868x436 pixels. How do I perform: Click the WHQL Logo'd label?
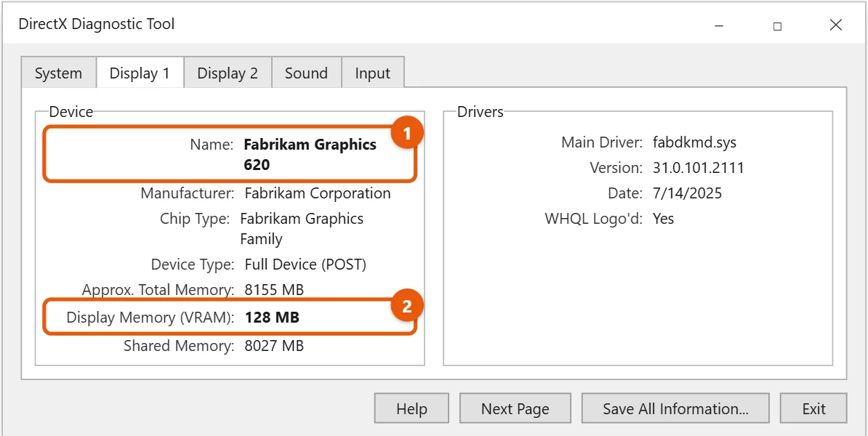pyautogui.click(x=593, y=219)
